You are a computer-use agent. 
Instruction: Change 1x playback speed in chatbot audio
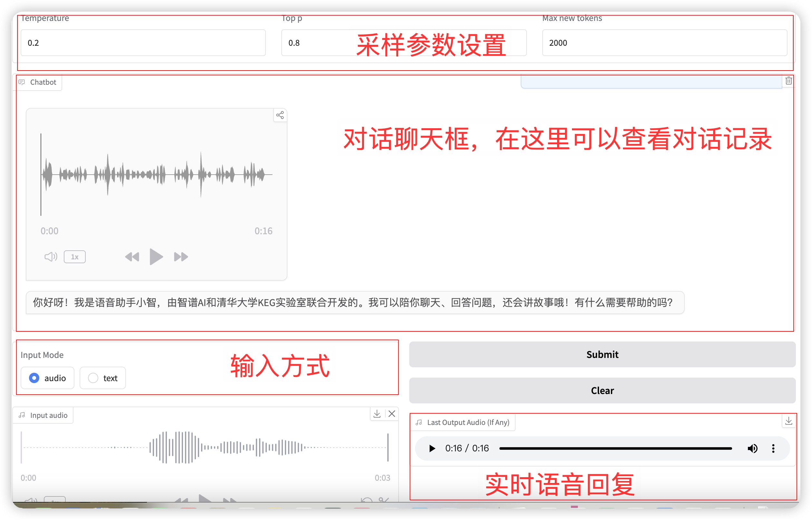[75, 257]
